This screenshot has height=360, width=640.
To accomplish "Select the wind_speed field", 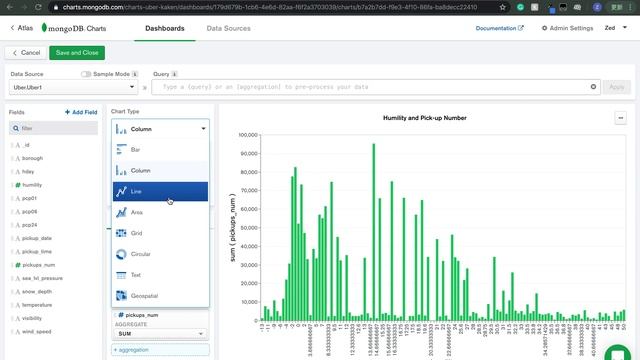I will tap(36, 331).
